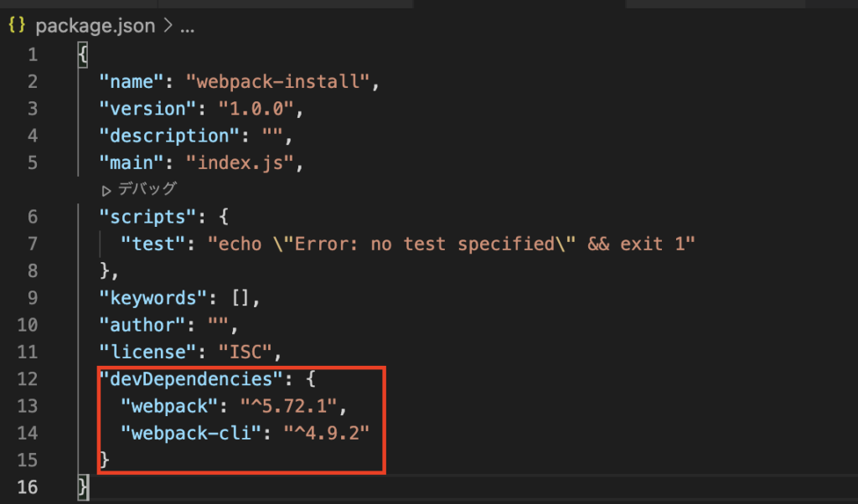Image resolution: width=858 pixels, height=504 pixels.
Task: Click the "webpack-install" value
Action: [278, 82]
